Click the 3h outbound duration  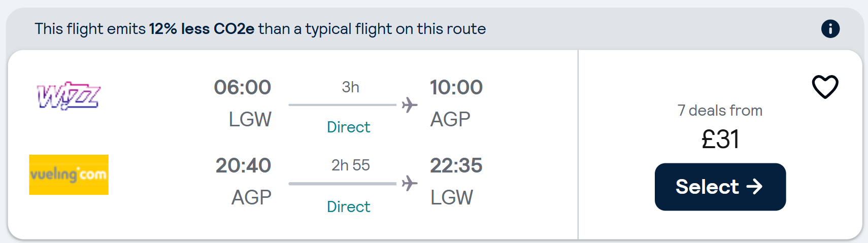coord(350,87)
